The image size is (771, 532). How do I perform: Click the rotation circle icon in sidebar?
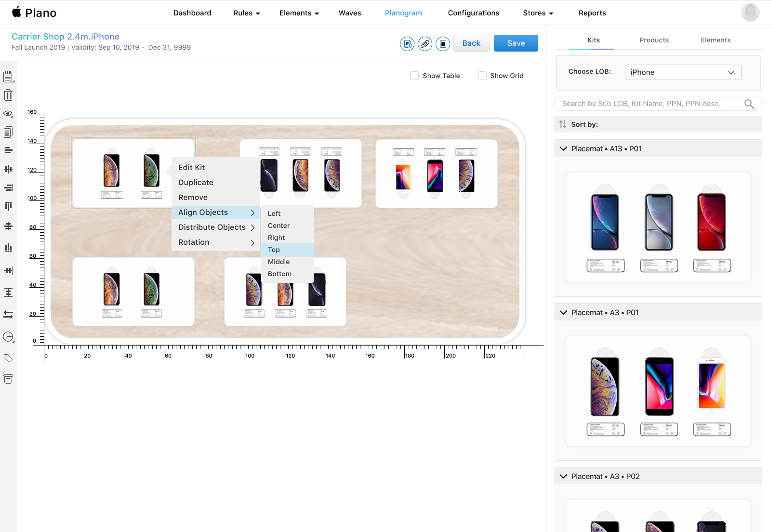pos(8,337)
